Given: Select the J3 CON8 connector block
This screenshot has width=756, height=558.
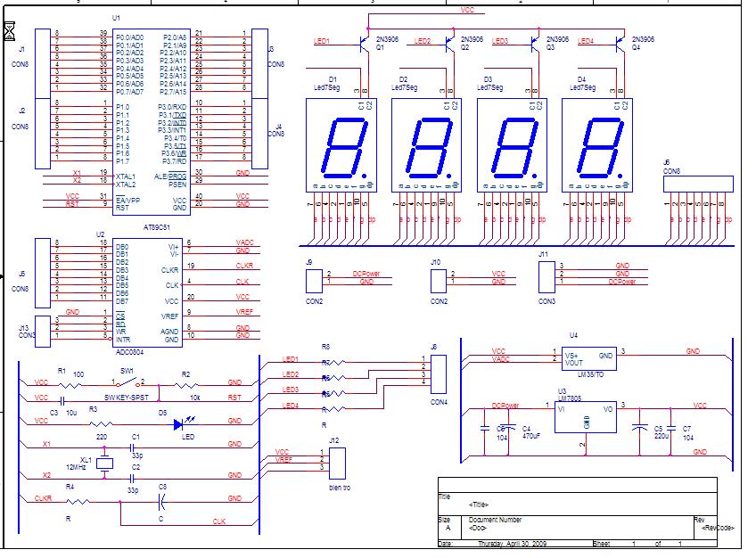Looking at the screenshot, I should [x=260, y=63].
